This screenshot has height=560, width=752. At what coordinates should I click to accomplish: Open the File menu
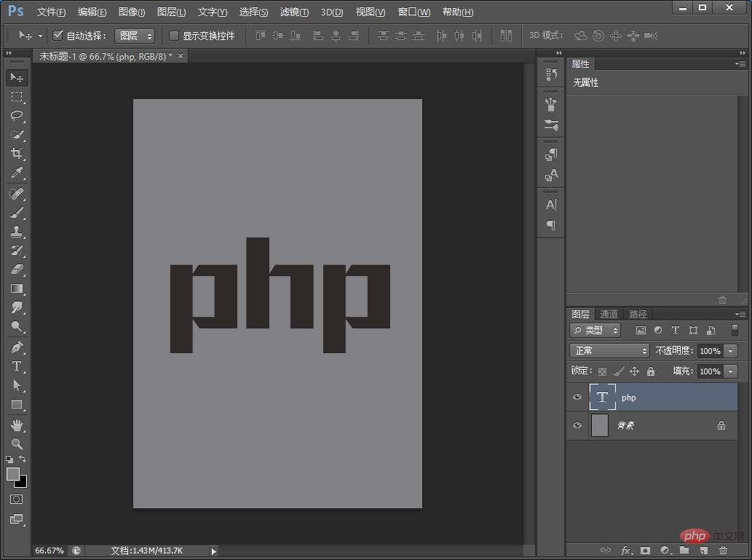pyautogui.click(x=51, y=12)
